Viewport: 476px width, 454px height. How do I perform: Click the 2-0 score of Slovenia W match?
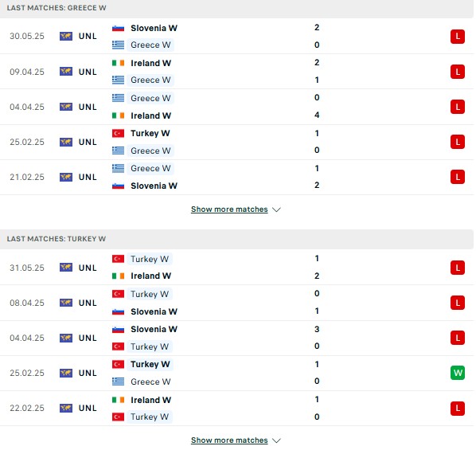317,36
